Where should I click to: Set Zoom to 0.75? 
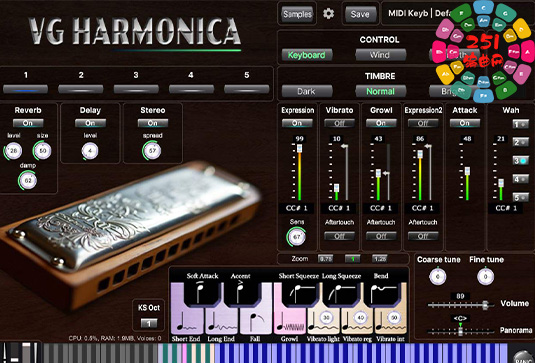coord(325,259)
